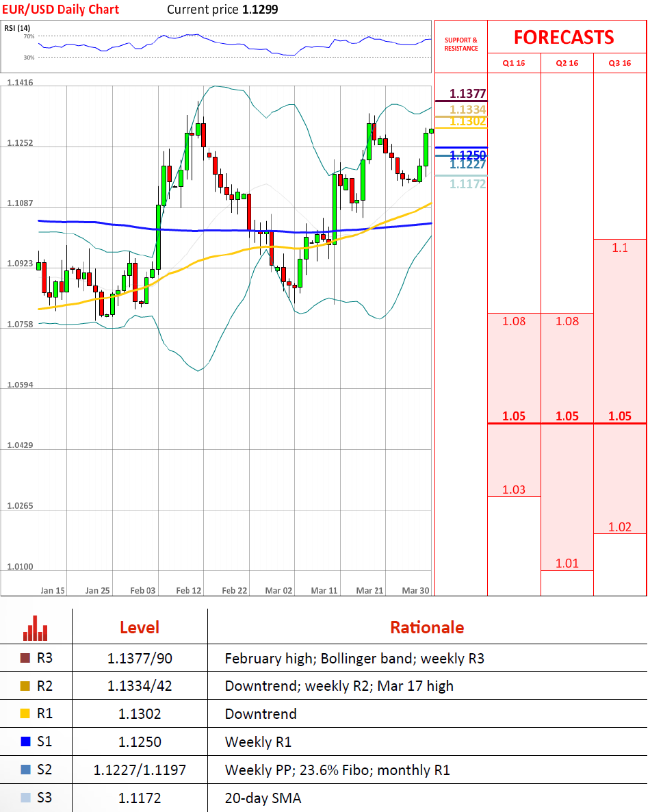Click the R1 yellow color swatch
The width and height of the screenshot is (650, 812).
tap(25, 713)
